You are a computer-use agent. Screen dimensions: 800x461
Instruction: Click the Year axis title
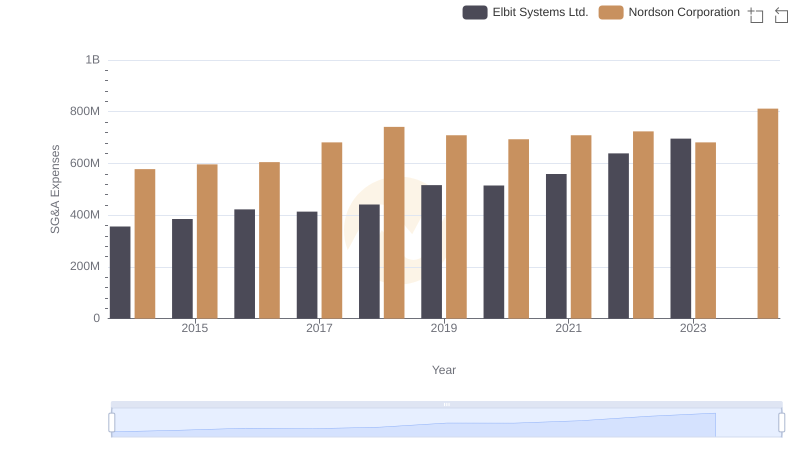pyautogui.click(x=444, y=370)
